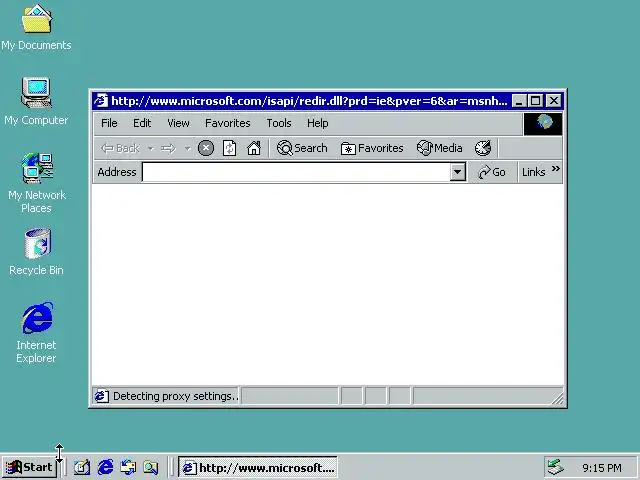Screen dimensions: 640x480
Task: Click the Stop loading toolbar icon
Action: point(206,148)
